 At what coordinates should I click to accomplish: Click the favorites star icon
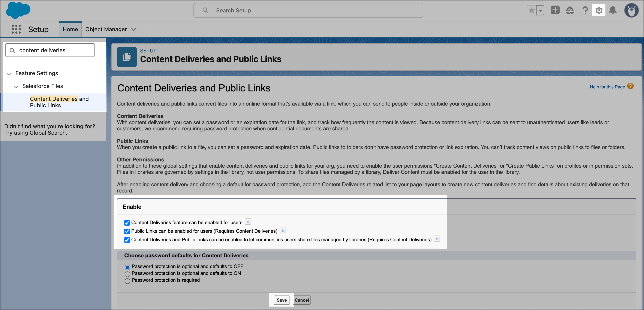(x=532, y=10)
